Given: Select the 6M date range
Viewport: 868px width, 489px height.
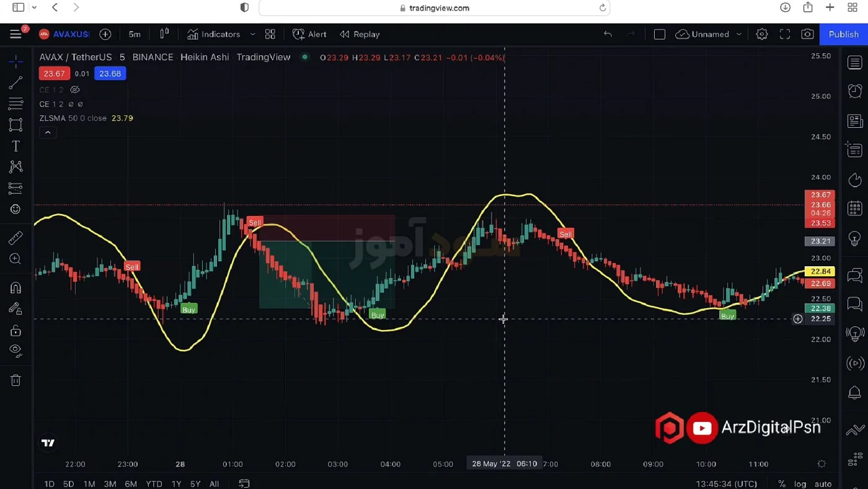Looking at the screenshot, I should pos(131,483).
